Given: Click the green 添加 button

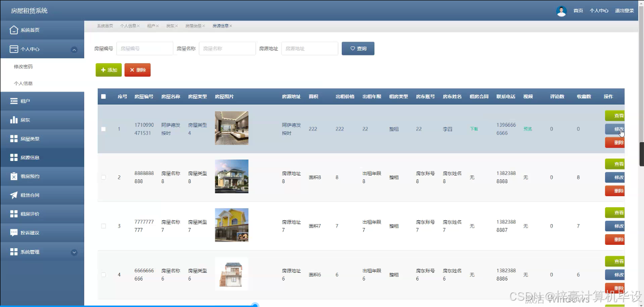Looking at the screenshot, I should (109, 70).
